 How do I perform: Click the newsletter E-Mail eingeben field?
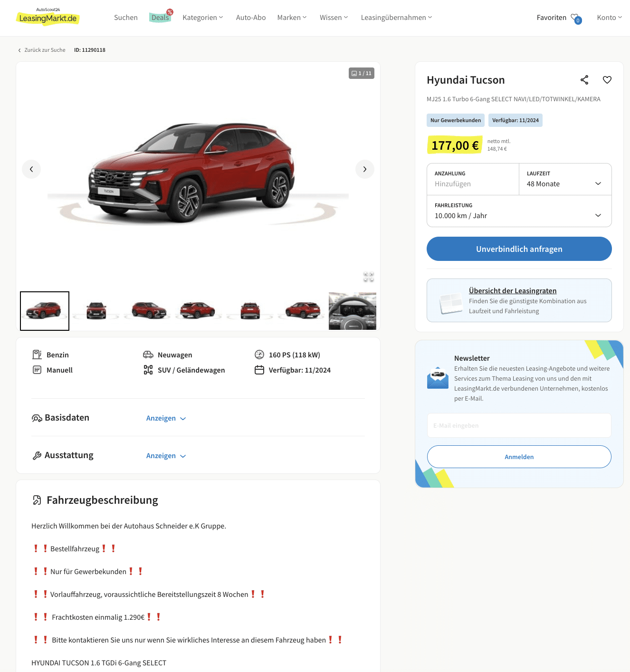[519, 425]
